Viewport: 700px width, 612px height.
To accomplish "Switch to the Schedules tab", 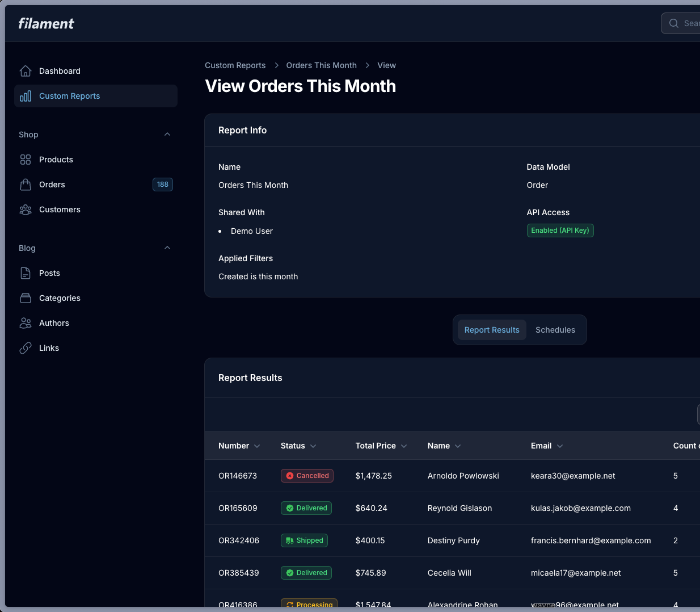I will [555, 330].
